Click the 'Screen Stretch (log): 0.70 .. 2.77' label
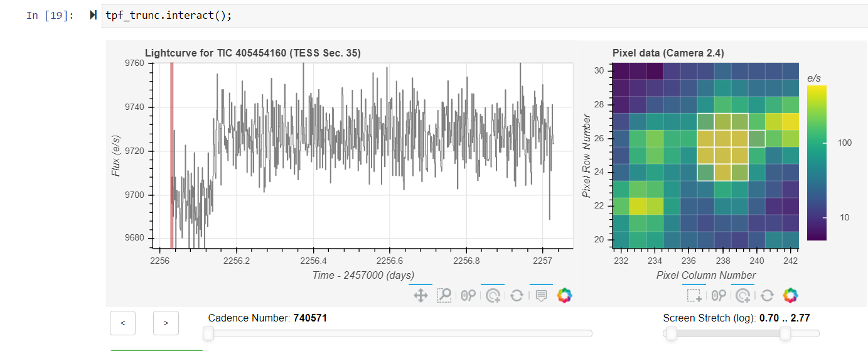 (736, 318)
